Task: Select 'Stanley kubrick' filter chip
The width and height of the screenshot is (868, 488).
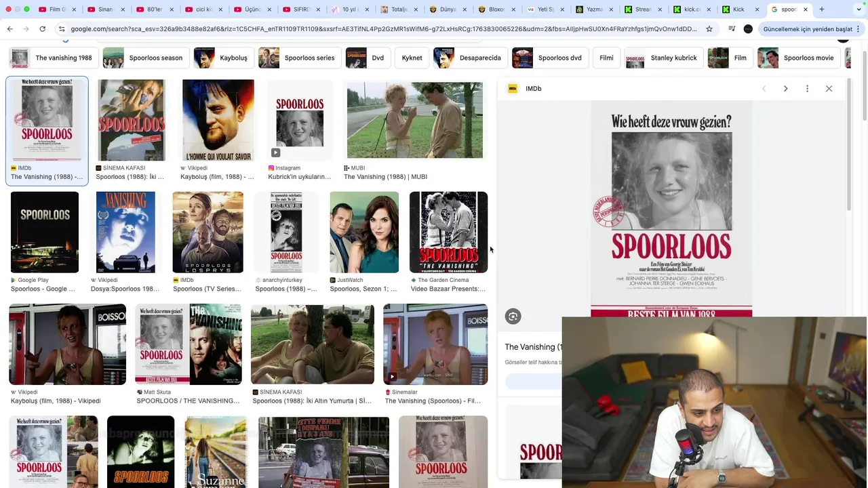Action: click(x=663, y=58)
